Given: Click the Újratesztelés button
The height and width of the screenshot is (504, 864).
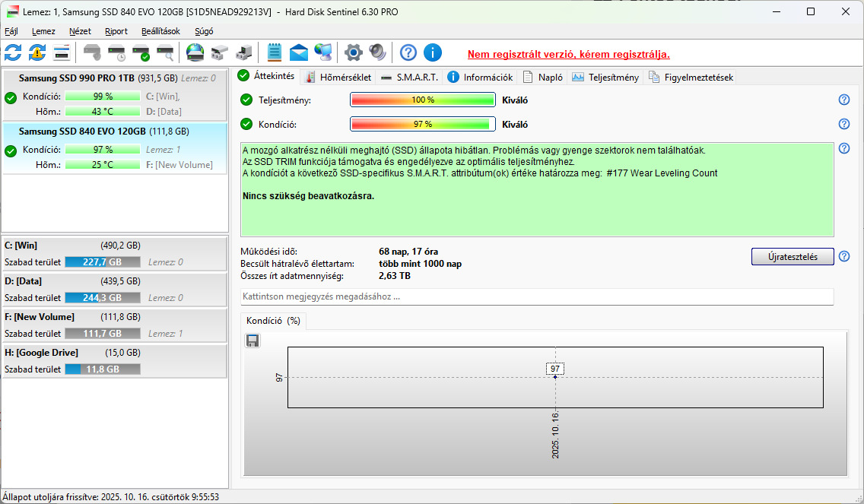Looking at the screenshot, I should [x=793, y=257].
